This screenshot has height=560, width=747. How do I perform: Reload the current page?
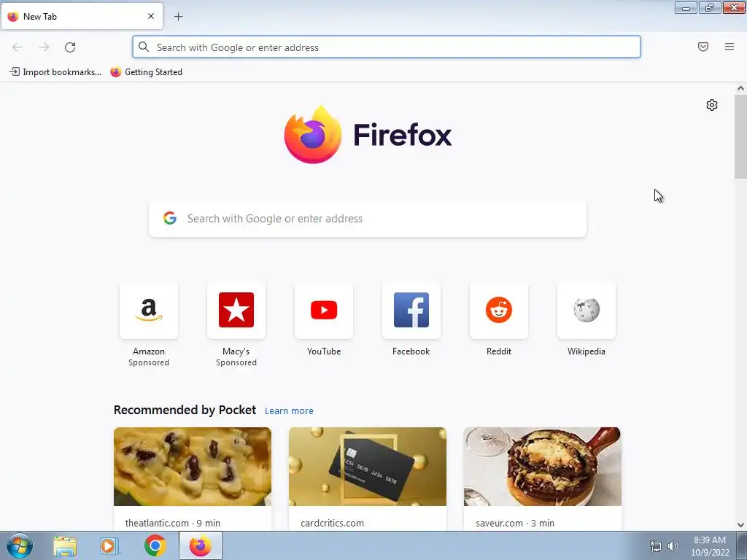pos(70,47)
